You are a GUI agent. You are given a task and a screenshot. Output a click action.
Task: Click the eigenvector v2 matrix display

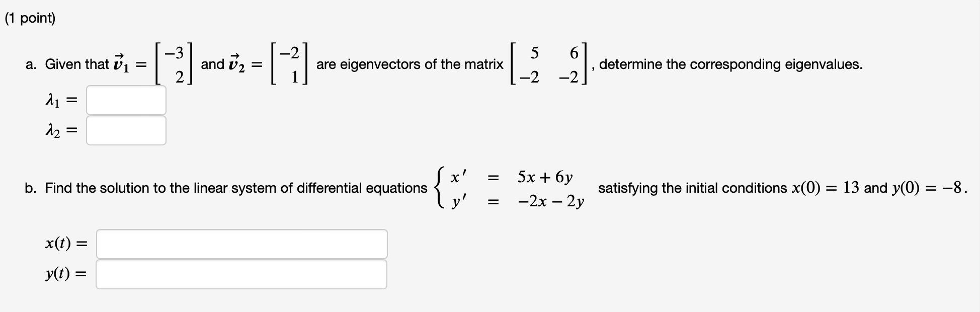[289, 63]
